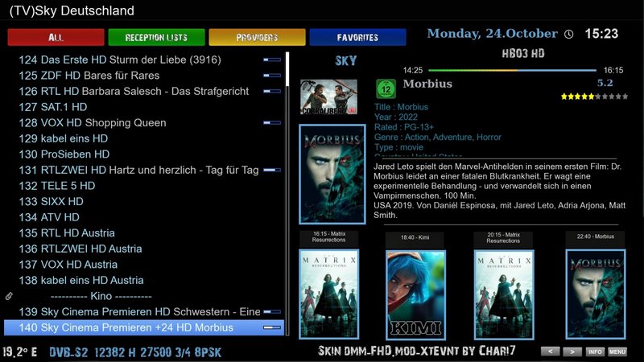644x362 pixels.
Task: Click the right arrow key icon
Action: (x=572, y=352)
